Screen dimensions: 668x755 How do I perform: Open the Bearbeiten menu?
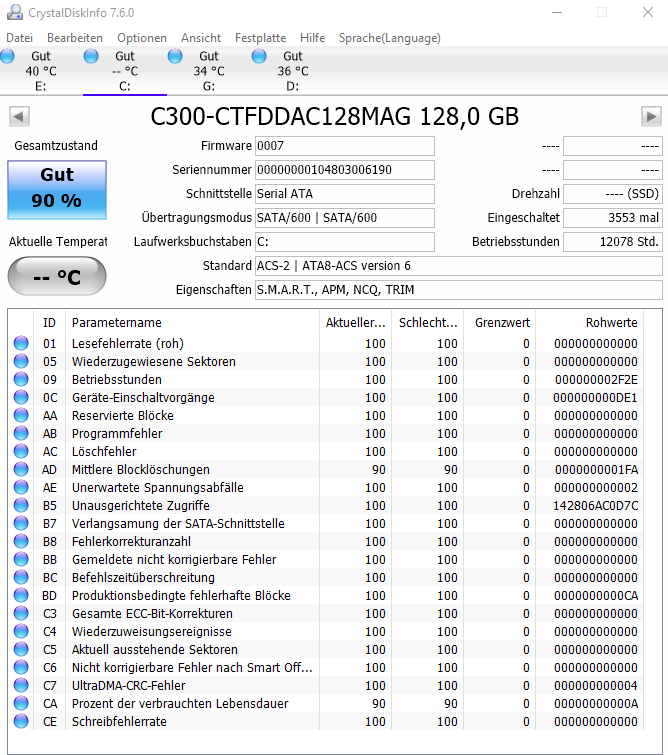click(75, 38)
